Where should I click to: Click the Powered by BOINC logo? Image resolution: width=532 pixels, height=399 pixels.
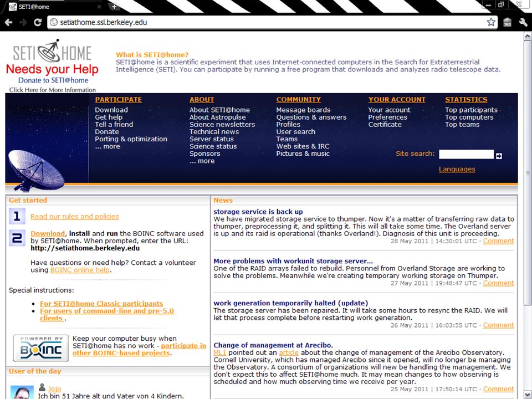[x=40, y=348]
